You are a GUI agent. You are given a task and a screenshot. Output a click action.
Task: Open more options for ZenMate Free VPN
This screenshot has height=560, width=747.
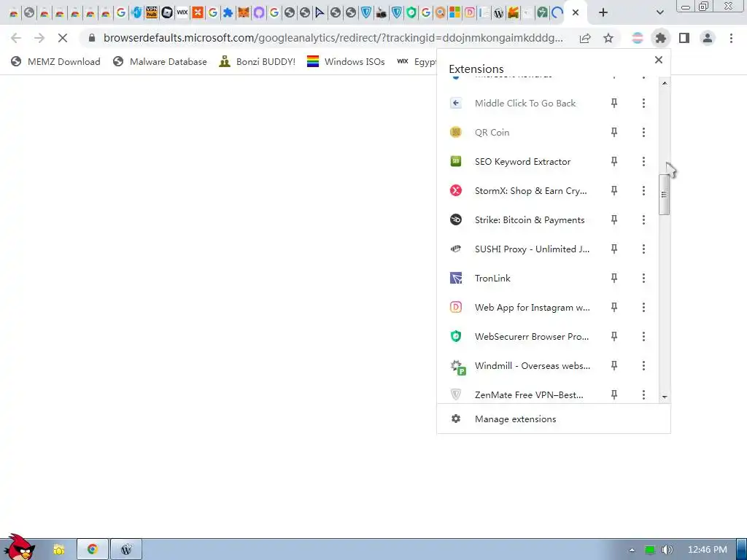(x=643, y=394)
